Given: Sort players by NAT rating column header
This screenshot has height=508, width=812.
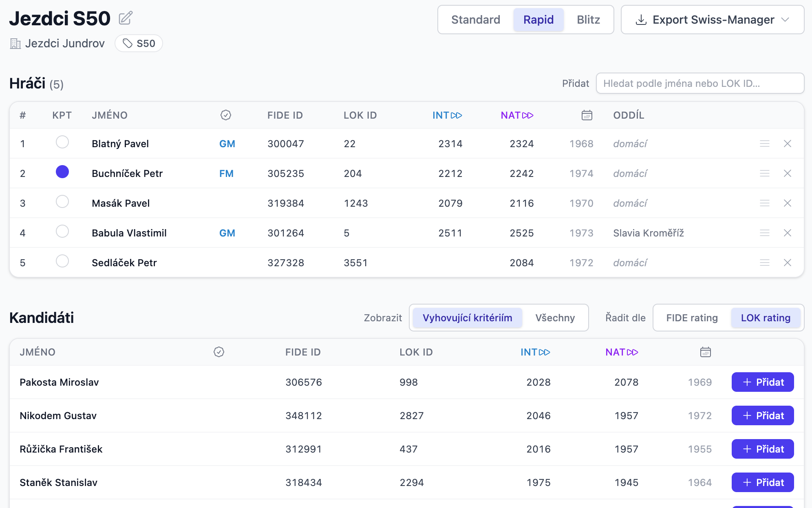Looking at the screenshot, I should click(517, 115).
